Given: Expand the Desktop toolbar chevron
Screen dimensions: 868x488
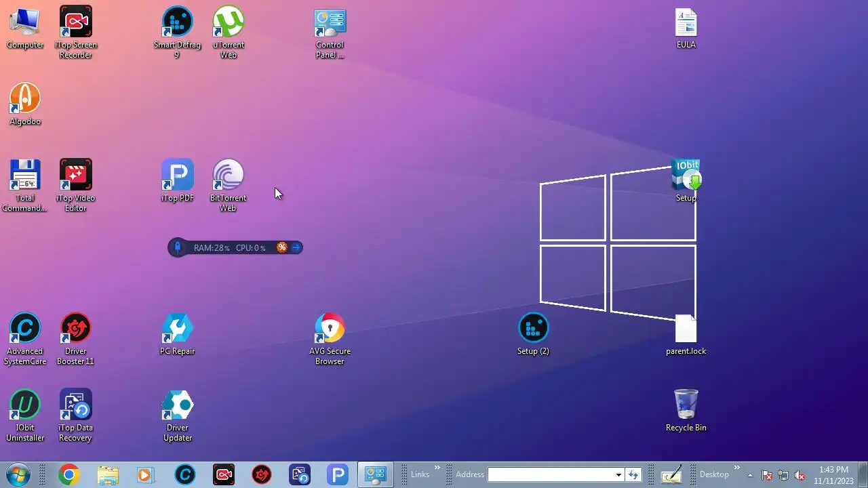Looking at the screenshot, I should click(x=737, y=468).
